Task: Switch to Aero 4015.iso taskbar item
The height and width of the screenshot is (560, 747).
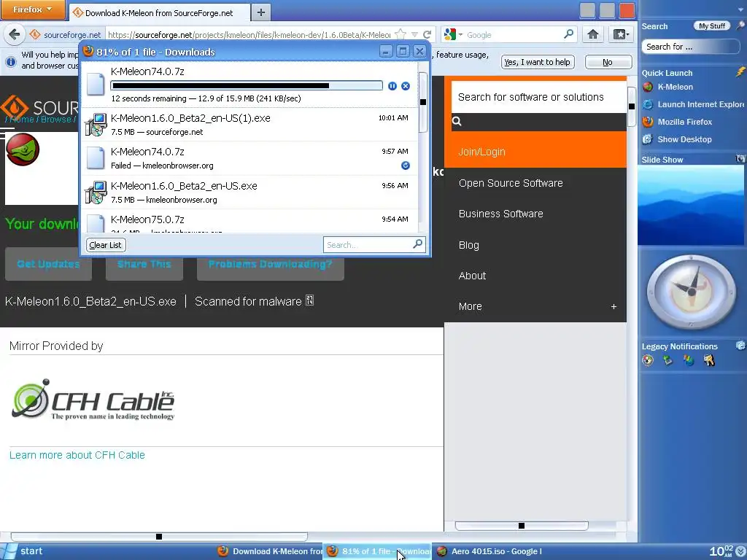Action: point(489,551)
